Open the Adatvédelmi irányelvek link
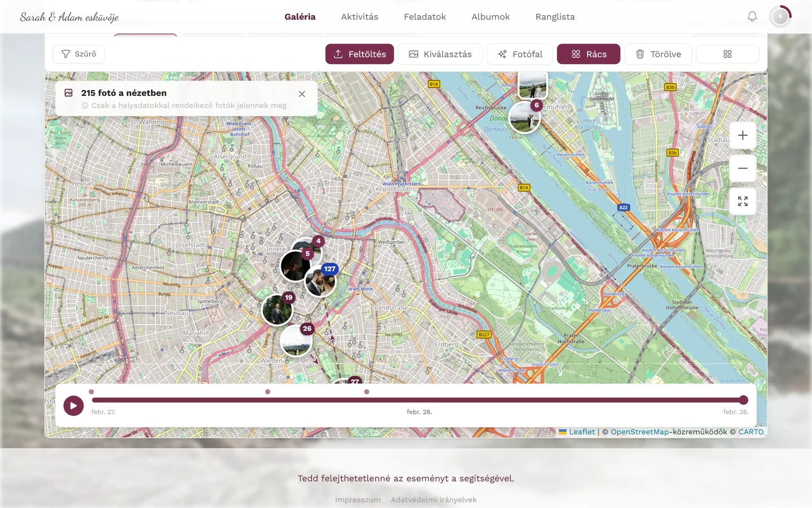 click(x=434, y=500)
